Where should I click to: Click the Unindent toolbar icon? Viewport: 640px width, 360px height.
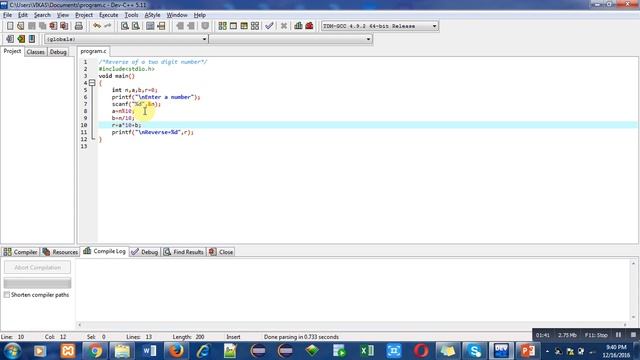191,26
